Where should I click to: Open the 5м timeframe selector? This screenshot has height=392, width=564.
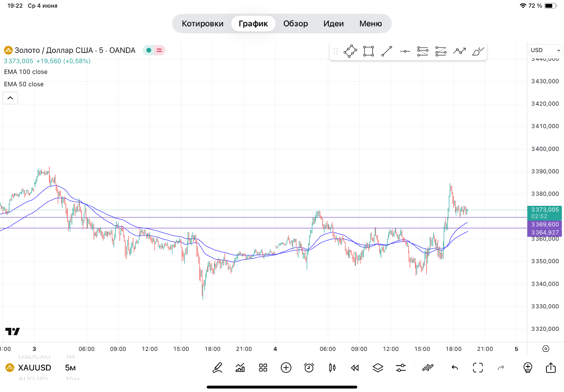[x=70, y=368]
